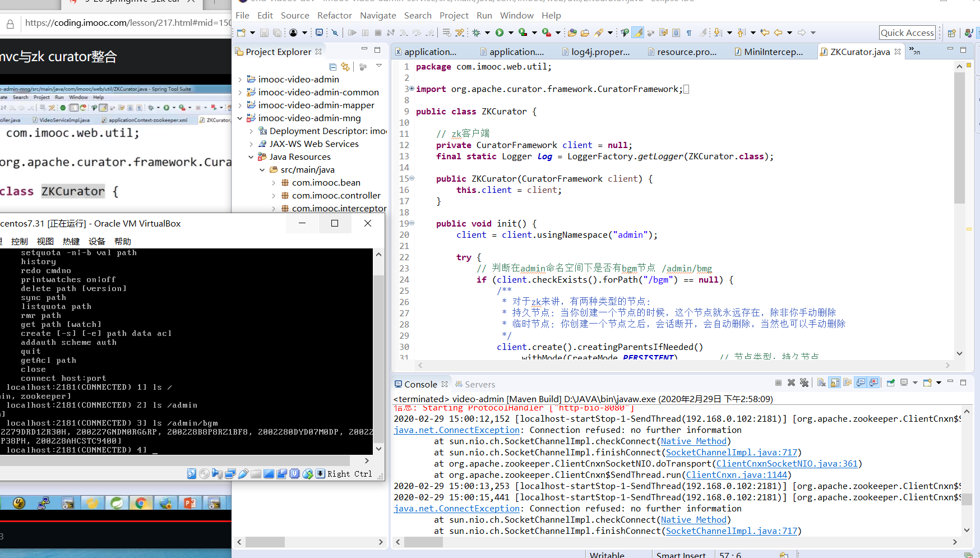Click the Open Perspective icon

pos(951,33)
